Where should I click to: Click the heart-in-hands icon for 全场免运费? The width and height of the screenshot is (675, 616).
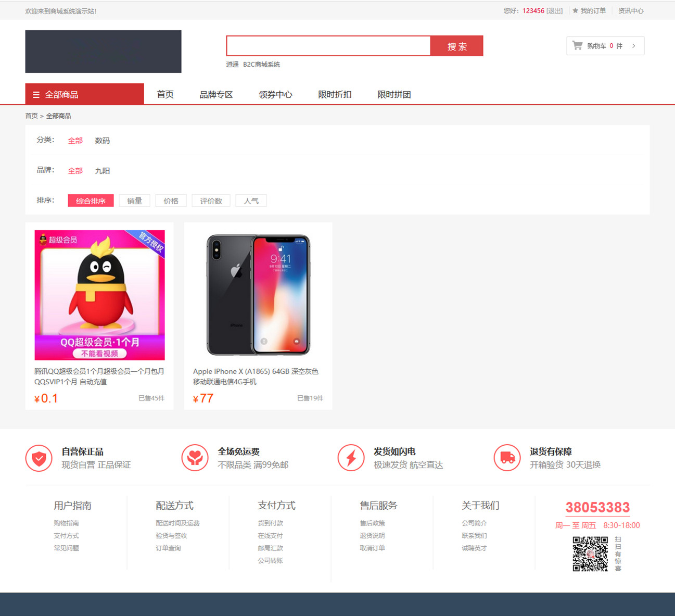point(195,458)
